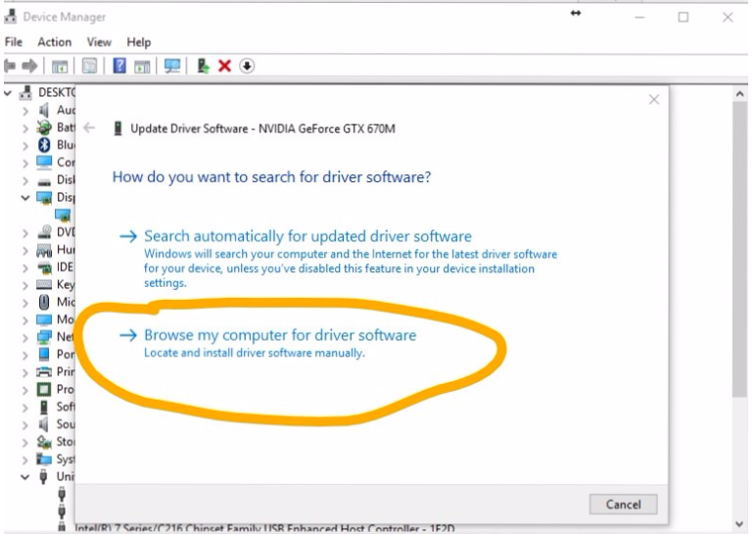The width and height of the screenshot is (756, 534).
Task: Expand the Processors (Pro) category chevron
Action: (25, 390)
